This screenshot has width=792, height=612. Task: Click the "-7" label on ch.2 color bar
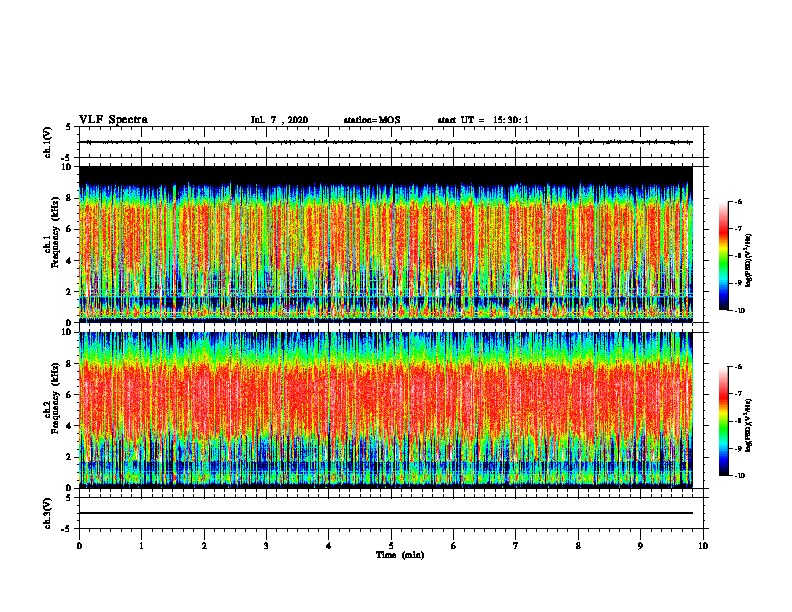[738, 394]
